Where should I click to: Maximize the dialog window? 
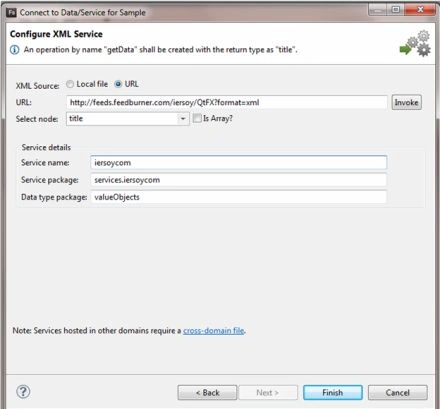tap(396, 10)
